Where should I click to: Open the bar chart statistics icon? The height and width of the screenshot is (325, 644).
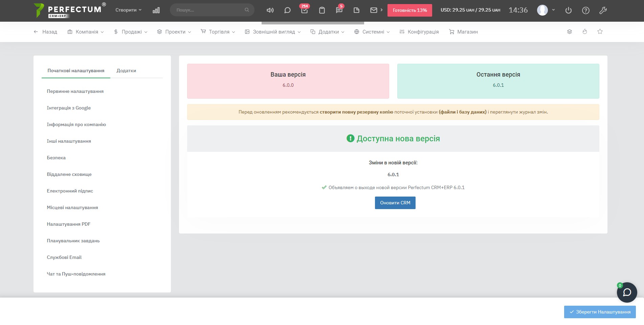point(156,10)
